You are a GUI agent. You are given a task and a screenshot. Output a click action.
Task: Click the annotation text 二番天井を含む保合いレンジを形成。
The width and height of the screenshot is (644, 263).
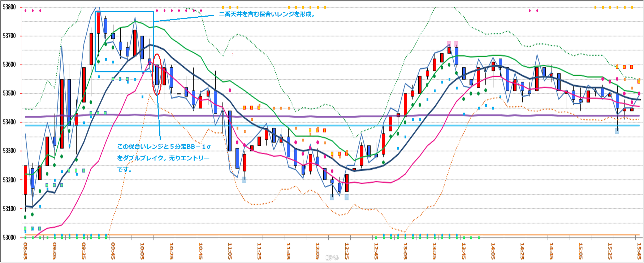[267, 14]
